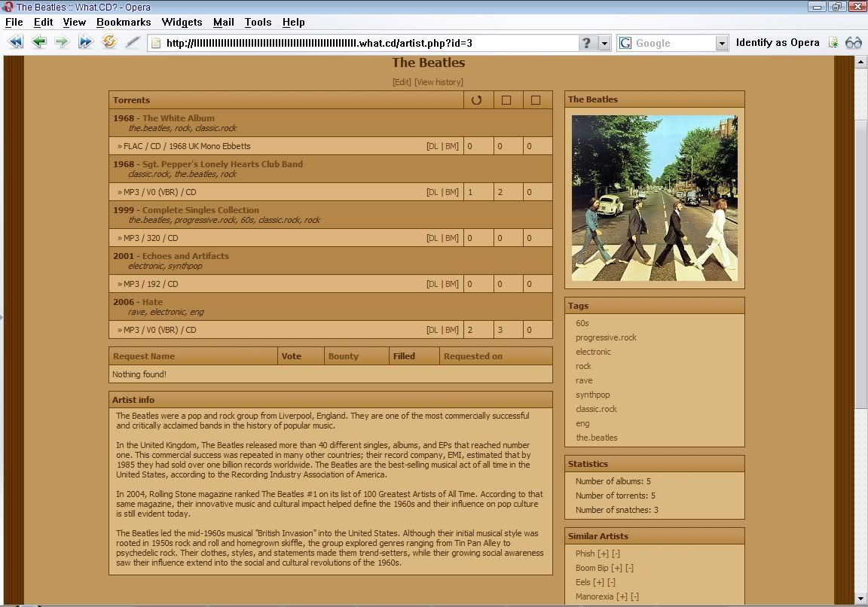
Task: Click the first square column icon in Torrents header
Action: tap(506, 100)
